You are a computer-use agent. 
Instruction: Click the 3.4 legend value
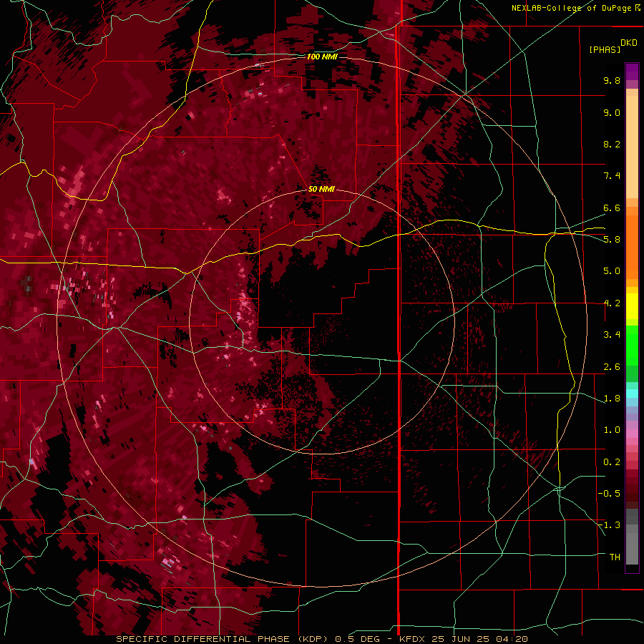612,335
